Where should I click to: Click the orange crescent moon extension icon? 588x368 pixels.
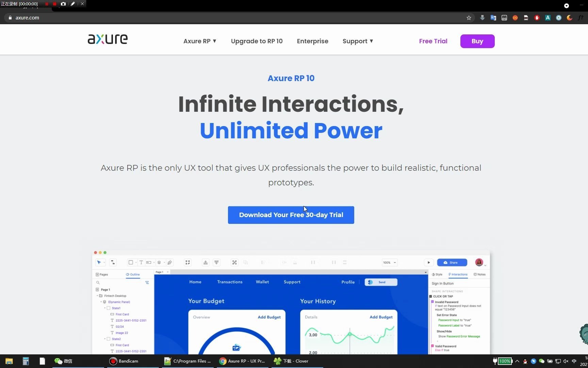pos(570,18)
